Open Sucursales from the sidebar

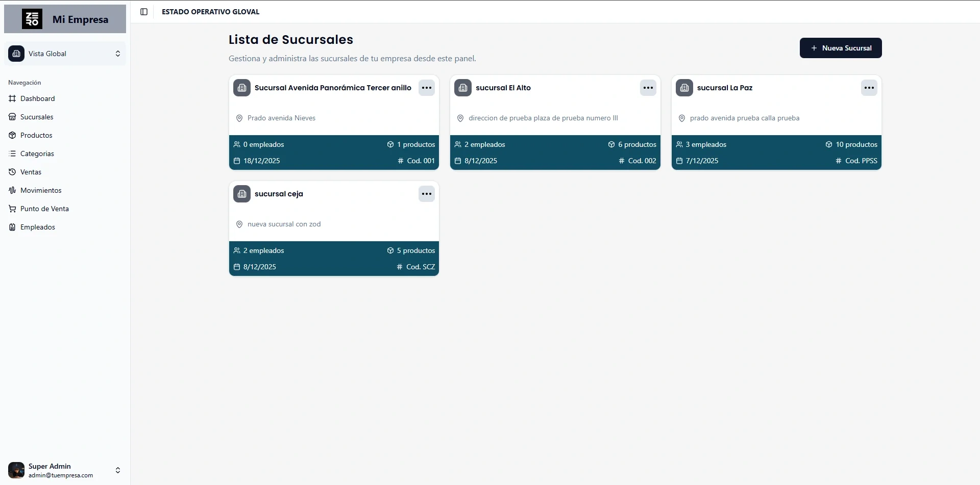pyautogui.click(x=36, y=117)
